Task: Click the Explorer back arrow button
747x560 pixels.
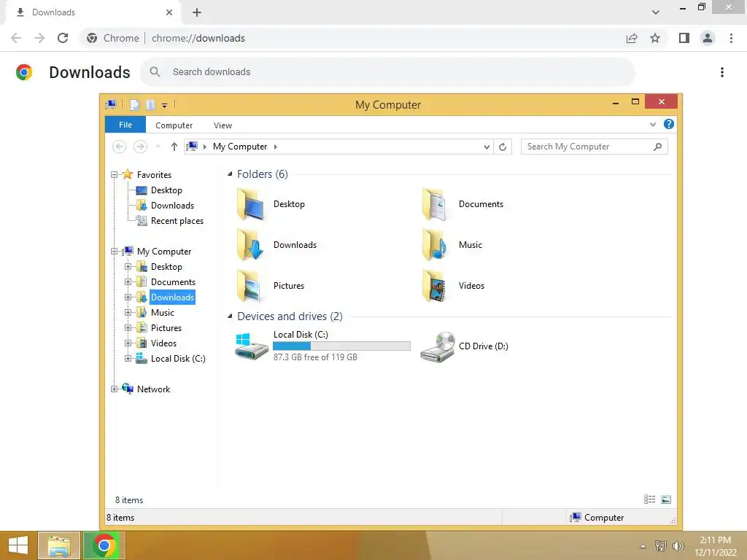Action: click(x=119, y=147)
